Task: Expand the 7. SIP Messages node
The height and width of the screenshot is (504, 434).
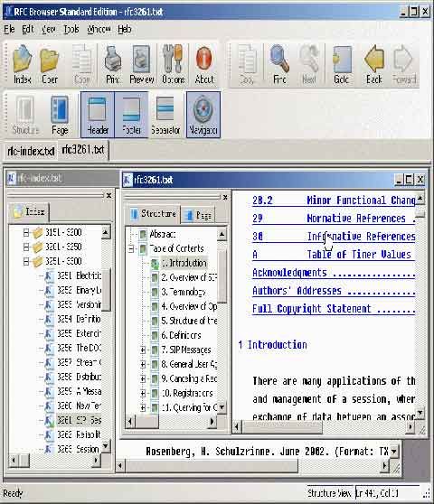Action: click(x=143, y=350)
